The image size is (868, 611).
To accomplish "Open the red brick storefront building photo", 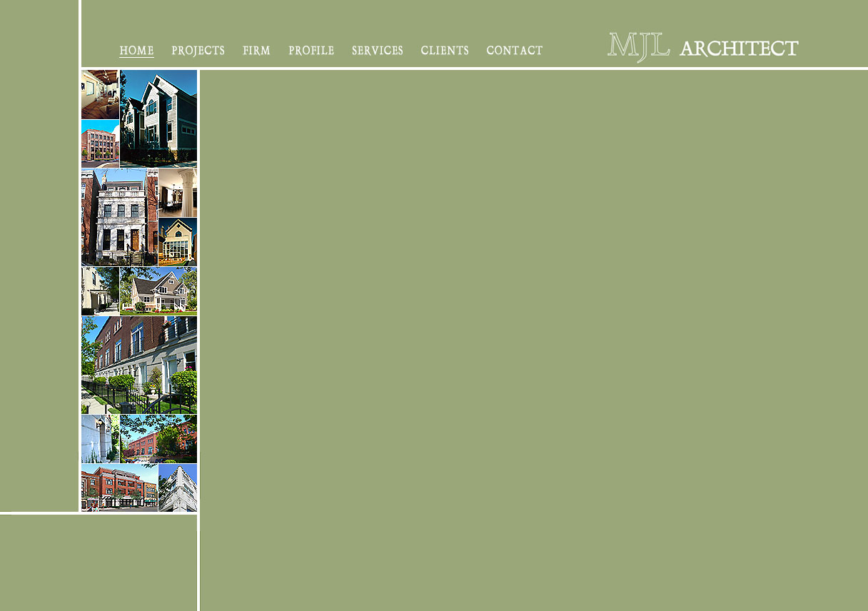I will (119, 488).
